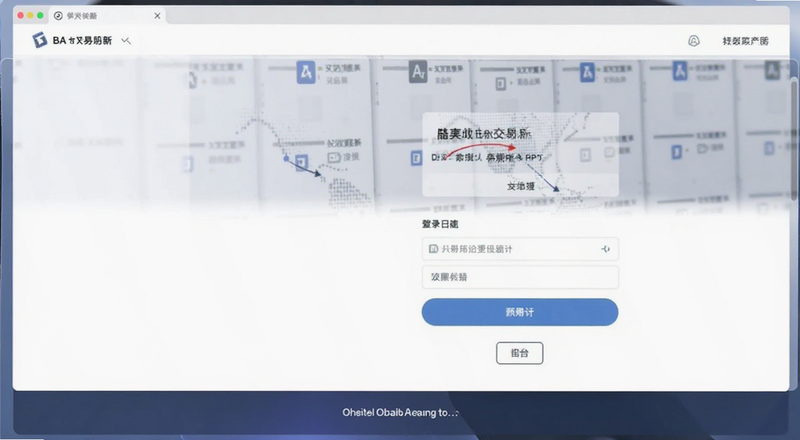Screen dimensions: 800x440
Task: Focus the second login input field
Action: [x=520, y=277]
